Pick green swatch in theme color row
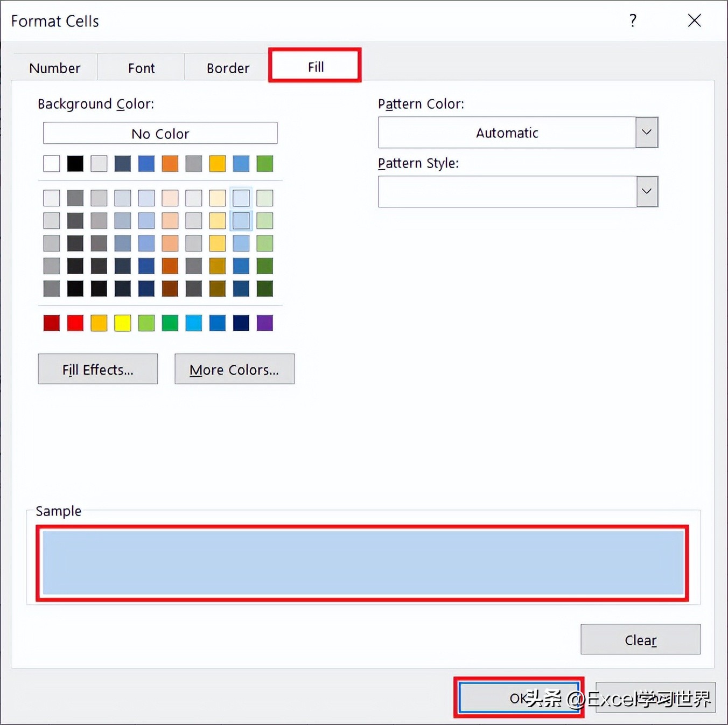728x725 pixels. point(265,163)
